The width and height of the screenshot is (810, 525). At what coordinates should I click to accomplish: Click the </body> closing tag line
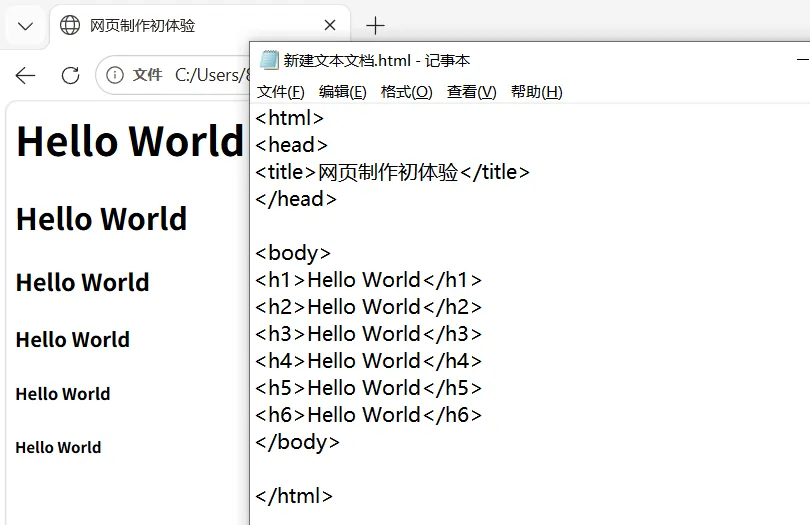pos(297,442)
